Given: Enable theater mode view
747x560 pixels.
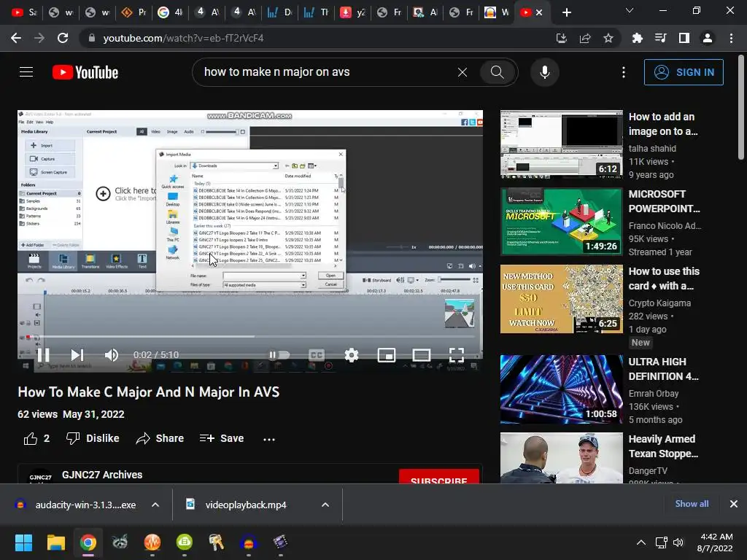Looking at the screenshot, I should [x=421, y=355].
